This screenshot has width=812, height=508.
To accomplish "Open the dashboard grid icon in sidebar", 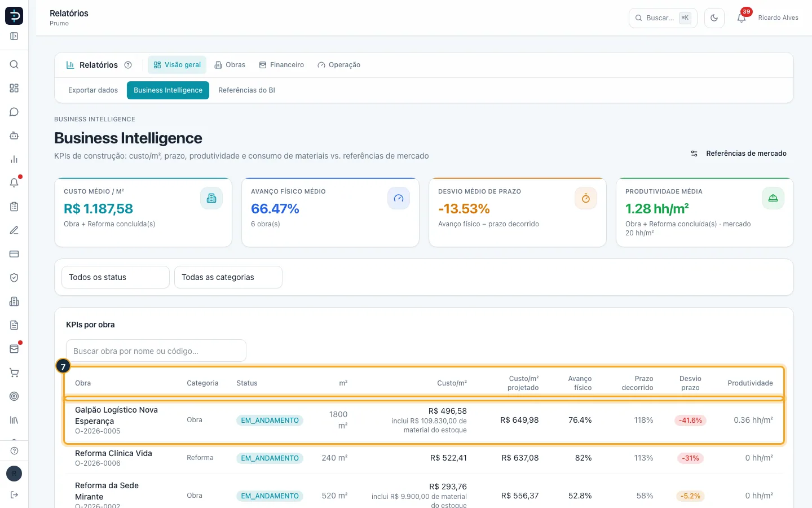I will click(14, 88).
